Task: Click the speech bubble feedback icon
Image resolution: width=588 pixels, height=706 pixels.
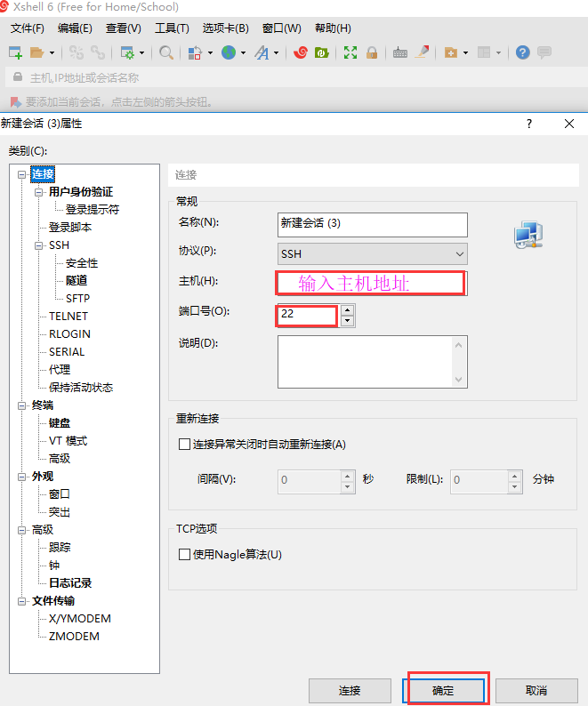Action: pos(544,52)
